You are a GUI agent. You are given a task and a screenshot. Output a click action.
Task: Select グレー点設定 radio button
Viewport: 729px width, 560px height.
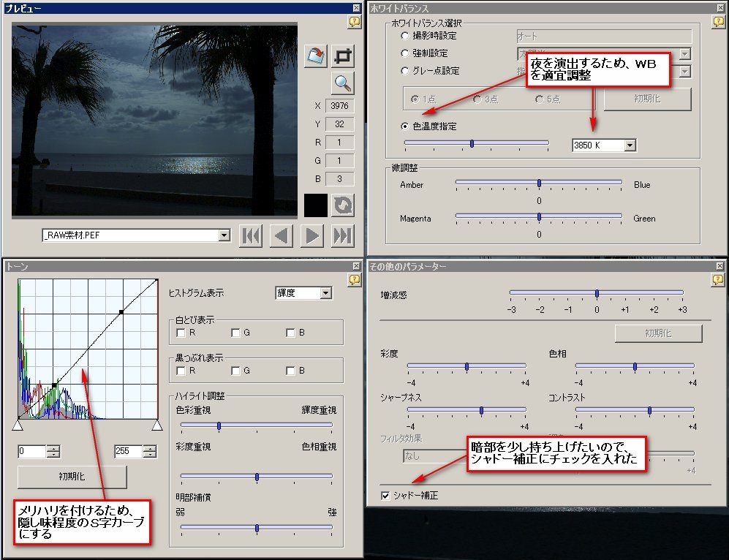coord(404,71)
